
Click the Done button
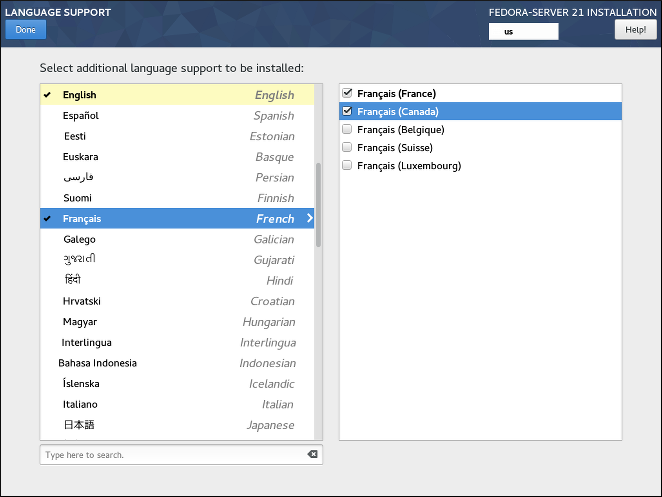click(26, 30)
